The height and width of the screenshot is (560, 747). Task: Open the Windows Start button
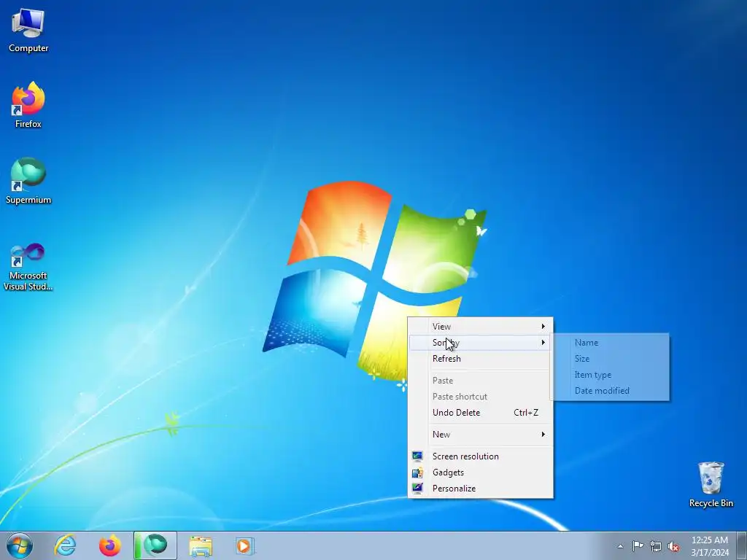click(x=20, y=545)
